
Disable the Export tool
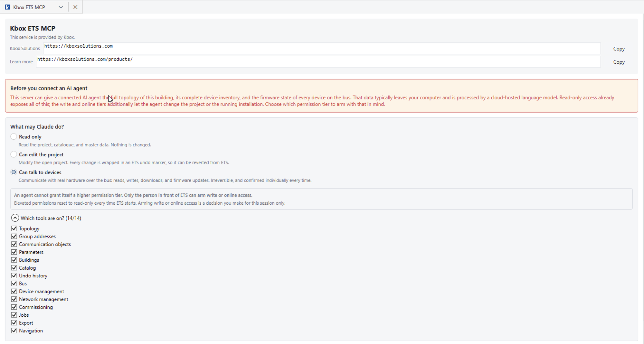click(14, 323)
